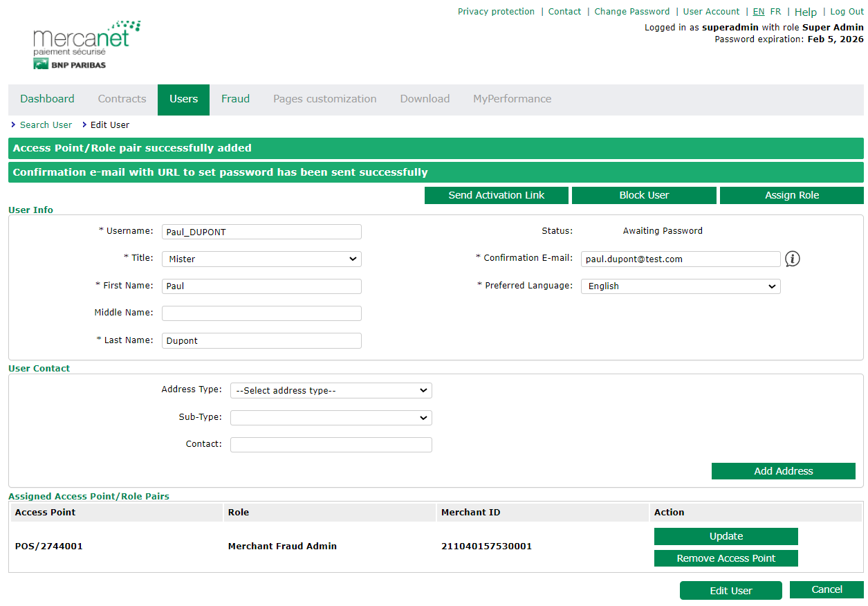Click the Assign Role button
868x606 pixels.
(x=791, y=195)
